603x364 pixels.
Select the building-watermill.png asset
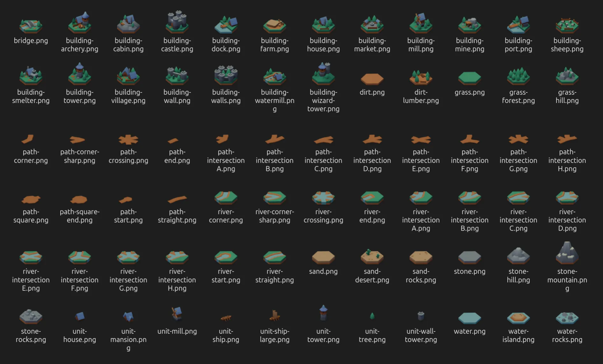pos(275,76)
